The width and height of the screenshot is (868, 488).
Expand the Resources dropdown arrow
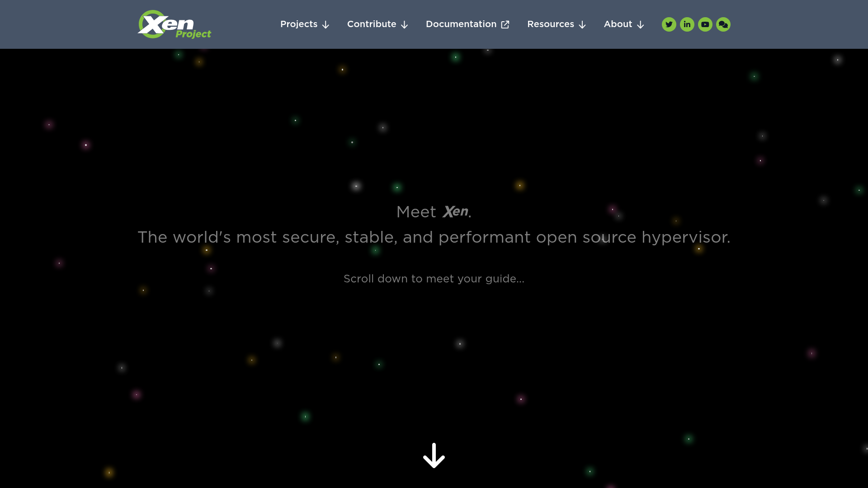(582, 25)
